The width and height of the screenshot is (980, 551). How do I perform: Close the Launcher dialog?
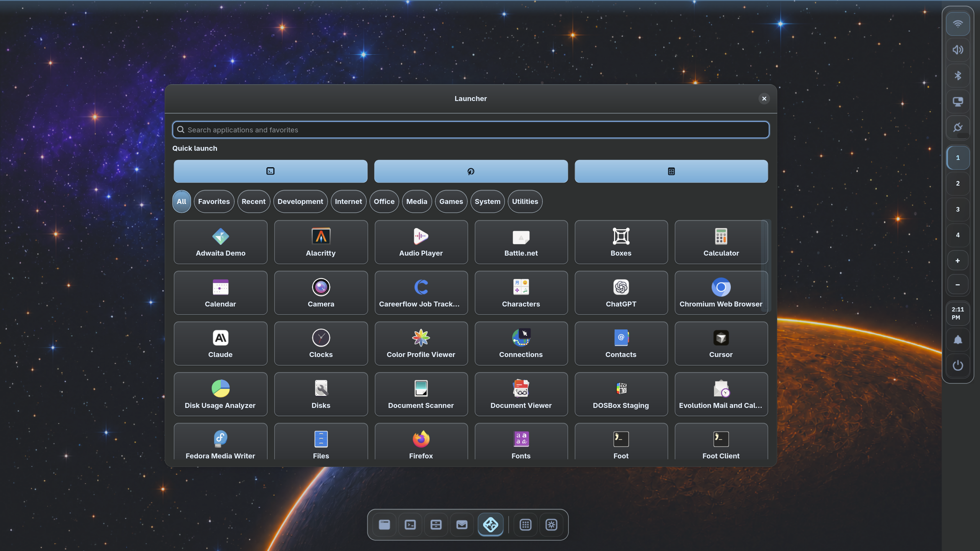tap(764, 99)
